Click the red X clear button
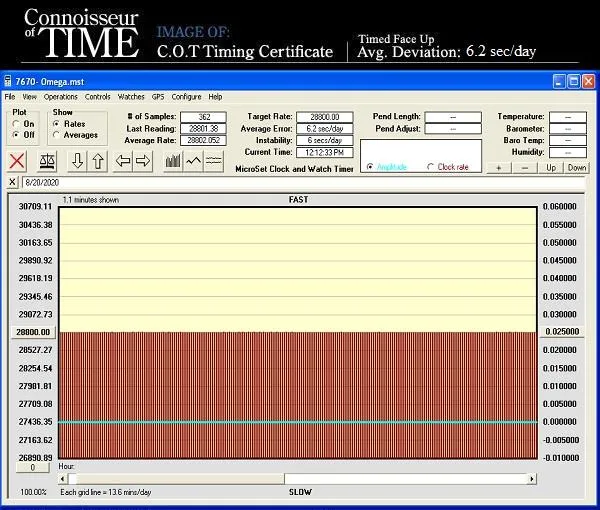This screenshot has height=510, width=600. coord(17,161)
